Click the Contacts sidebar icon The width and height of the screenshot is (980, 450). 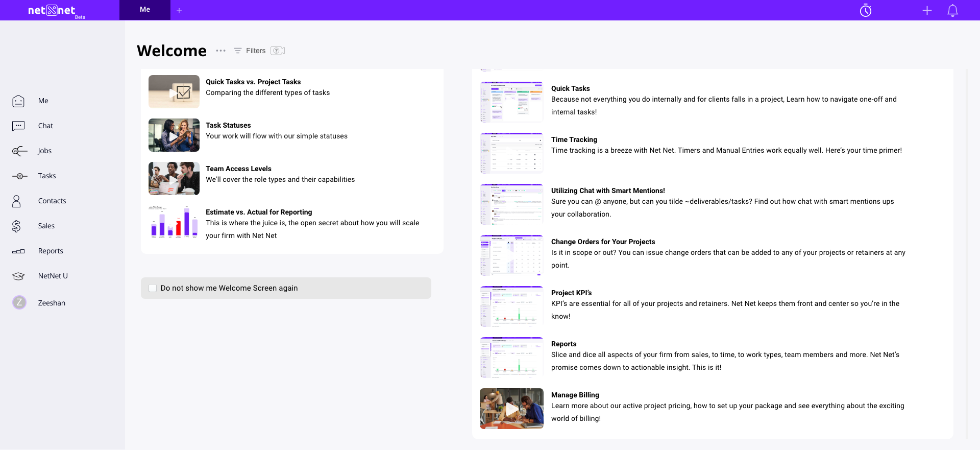click(16, 201)
